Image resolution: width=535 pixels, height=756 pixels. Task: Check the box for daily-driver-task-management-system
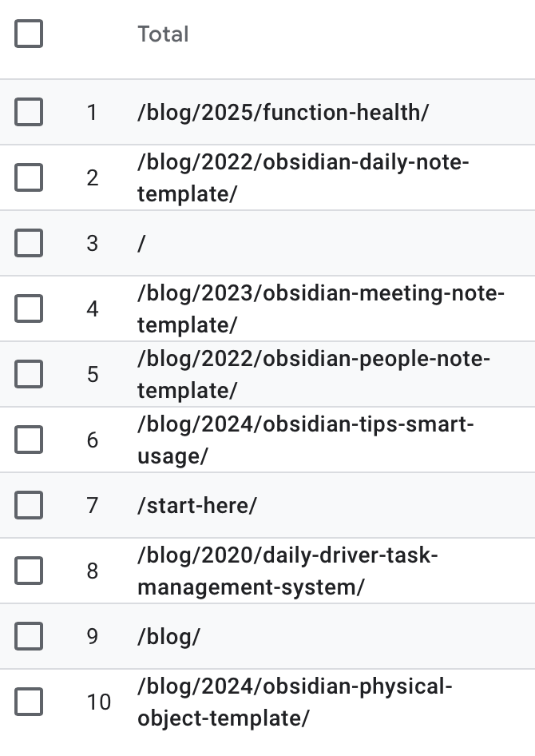[29, 571]
